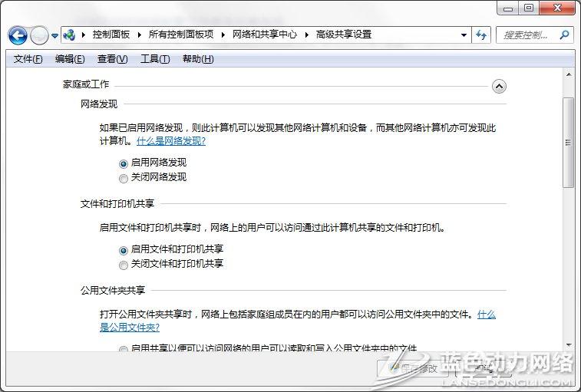Click the scrollbar down arrow
This screenshot has height=392, width=581.
(x=568, y=344)
